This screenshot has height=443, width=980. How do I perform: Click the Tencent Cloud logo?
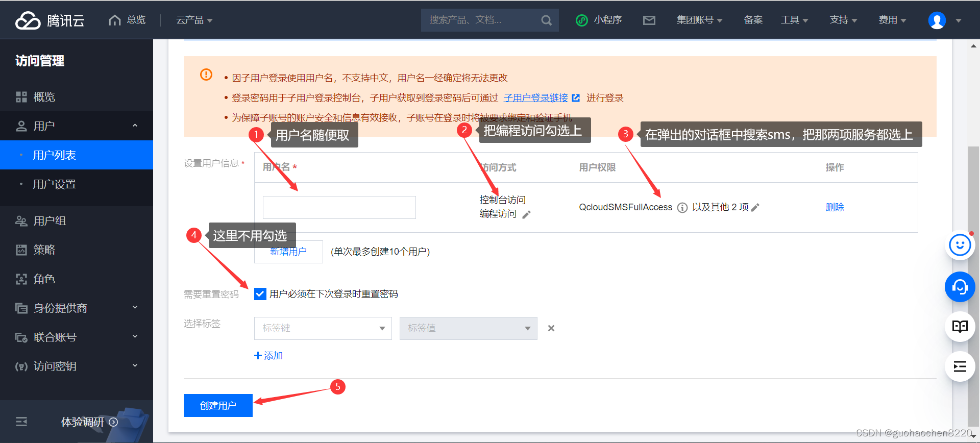(50, 20)
